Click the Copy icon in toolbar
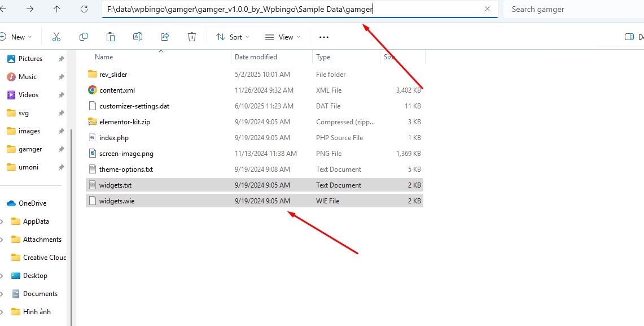This screenshot has height=326, width=644. pyautogui.click(x=84, y=37)
